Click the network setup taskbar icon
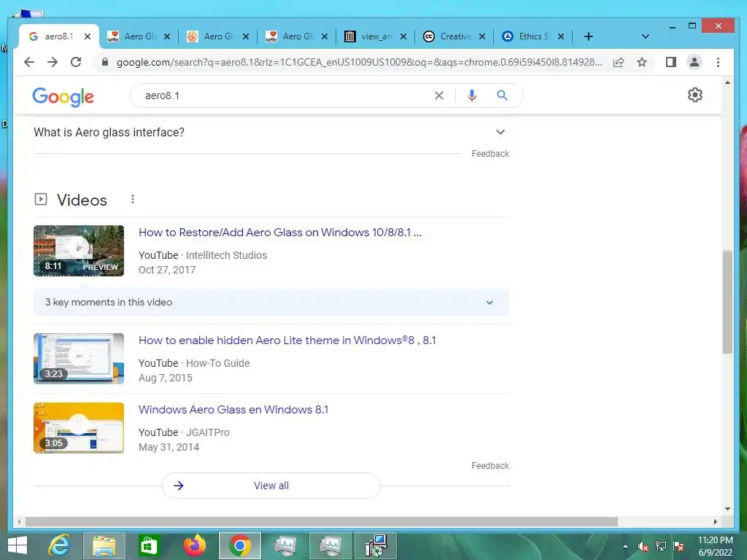This screenshot has width=747, height=560. tap(376, 545)
